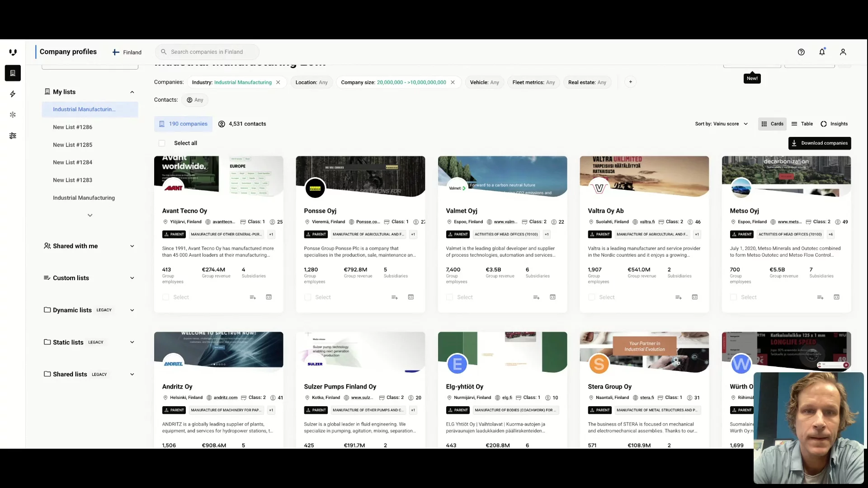Add Valmet Oyj to a list
The image size is (868, 488).
pos(537,297)
